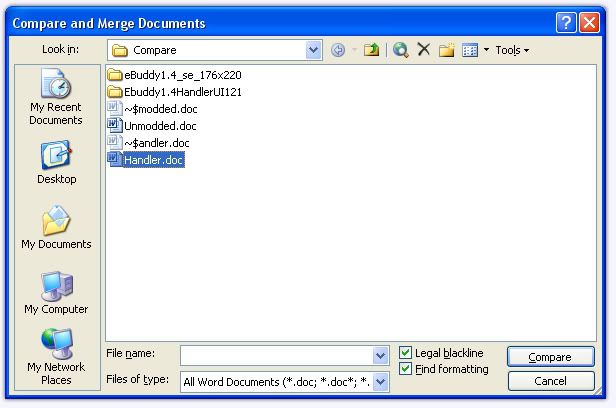Create a new folder
This screenshot has height=408, width=616.
pyautogui.click(x=447, y=50)
